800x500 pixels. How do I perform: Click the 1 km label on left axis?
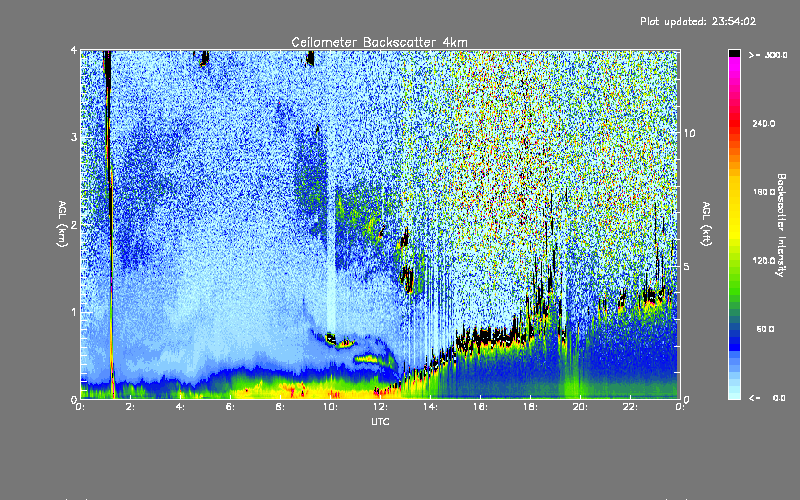pyautogui.click(x=74, y=312)
